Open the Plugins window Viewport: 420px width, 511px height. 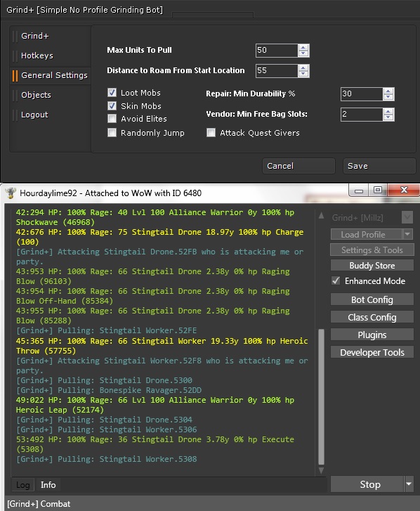tap(372, 335)
